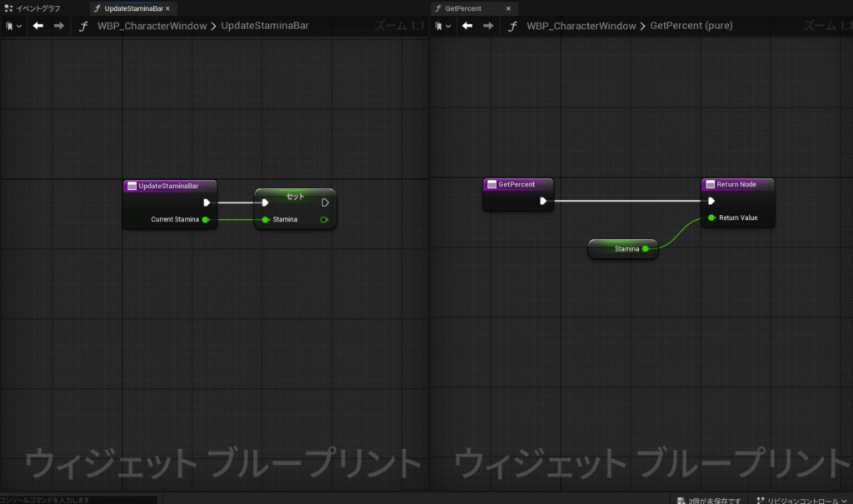Open the リビジョンコントロール dropdown

click(x=802, y=500)
